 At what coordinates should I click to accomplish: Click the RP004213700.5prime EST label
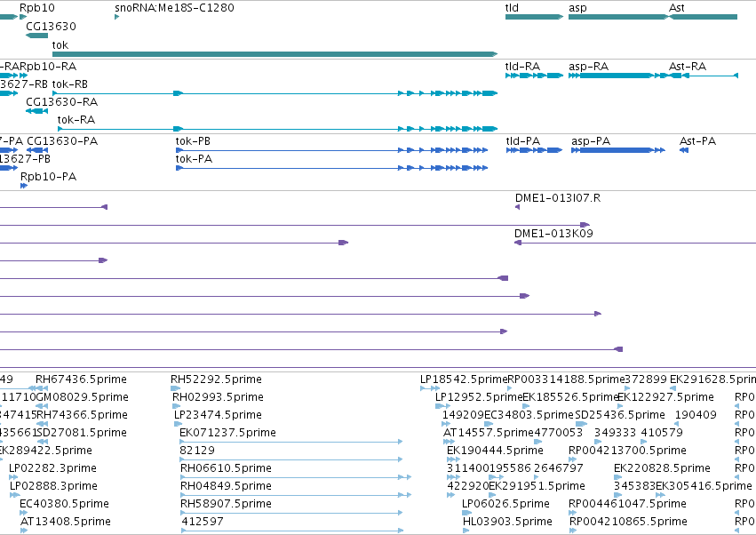627,450
